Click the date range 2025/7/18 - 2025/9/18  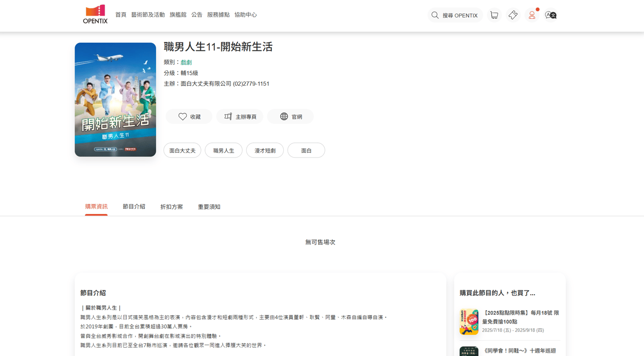tap(513, 330)
